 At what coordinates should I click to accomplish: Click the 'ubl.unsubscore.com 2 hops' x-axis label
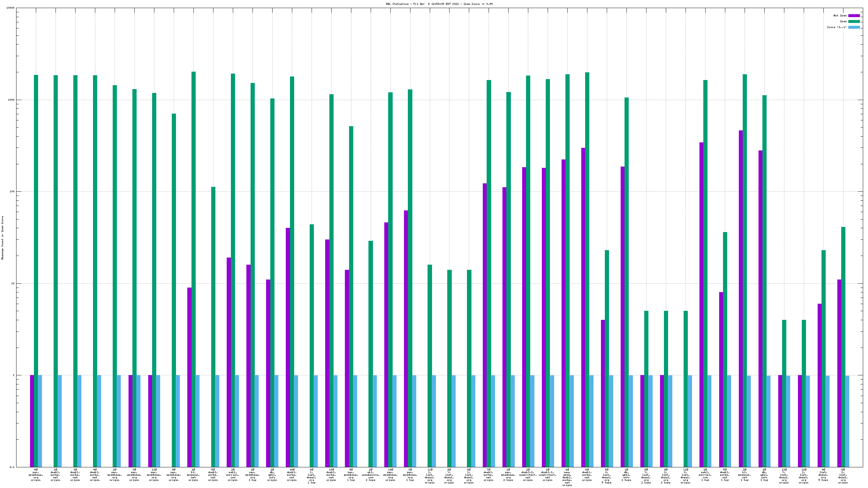click(371, 474)
